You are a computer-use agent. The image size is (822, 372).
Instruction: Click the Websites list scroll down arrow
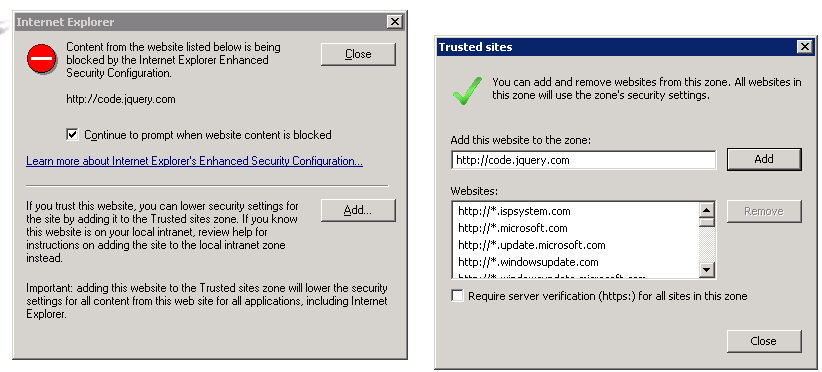[x=707, y=270]
